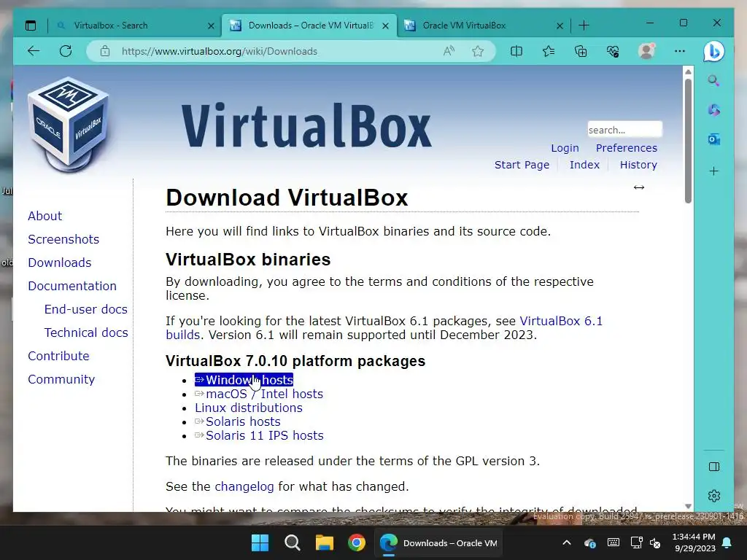Go to Start Page link
This screenshot has width=747, height=560.
pos(522,165)
